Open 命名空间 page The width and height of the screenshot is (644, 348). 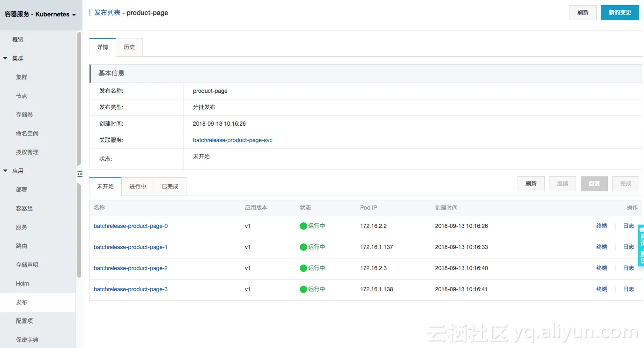tap(27, 134)
